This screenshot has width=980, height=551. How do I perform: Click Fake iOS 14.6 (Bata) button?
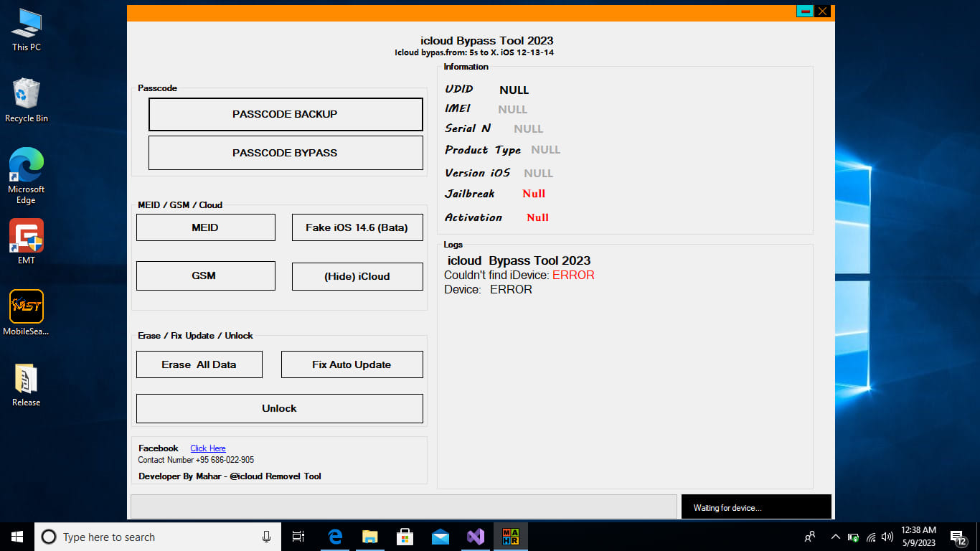click(x=357, y=227)
